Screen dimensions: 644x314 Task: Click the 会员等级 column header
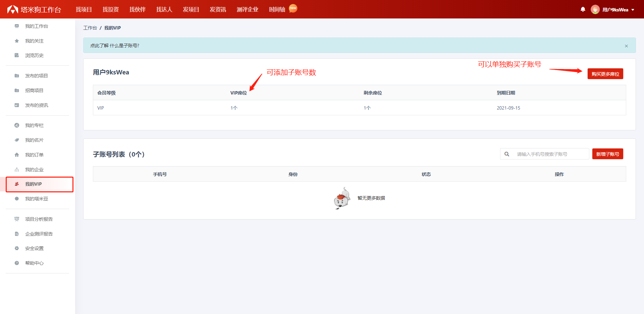106,93
